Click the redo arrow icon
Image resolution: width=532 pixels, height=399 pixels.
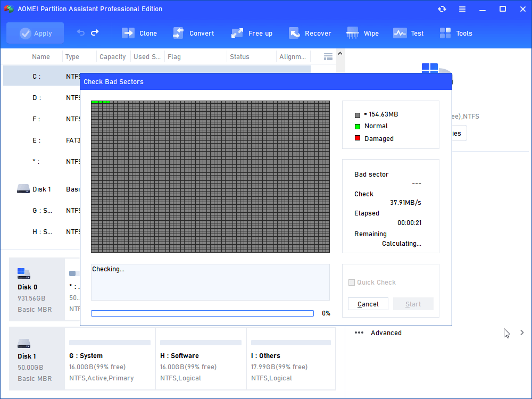[x=95, y=32]
